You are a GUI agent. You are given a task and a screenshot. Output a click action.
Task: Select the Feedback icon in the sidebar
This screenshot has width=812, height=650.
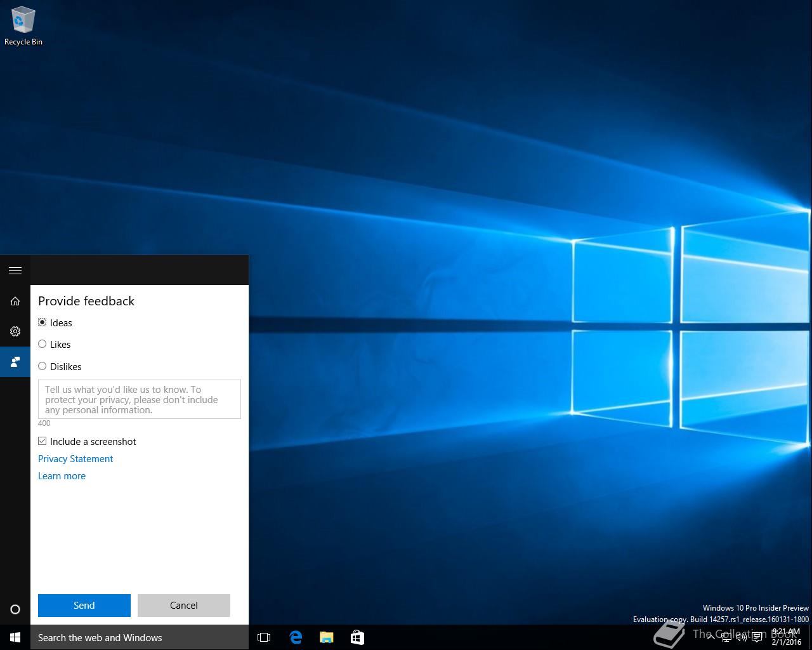click(15, 362)
